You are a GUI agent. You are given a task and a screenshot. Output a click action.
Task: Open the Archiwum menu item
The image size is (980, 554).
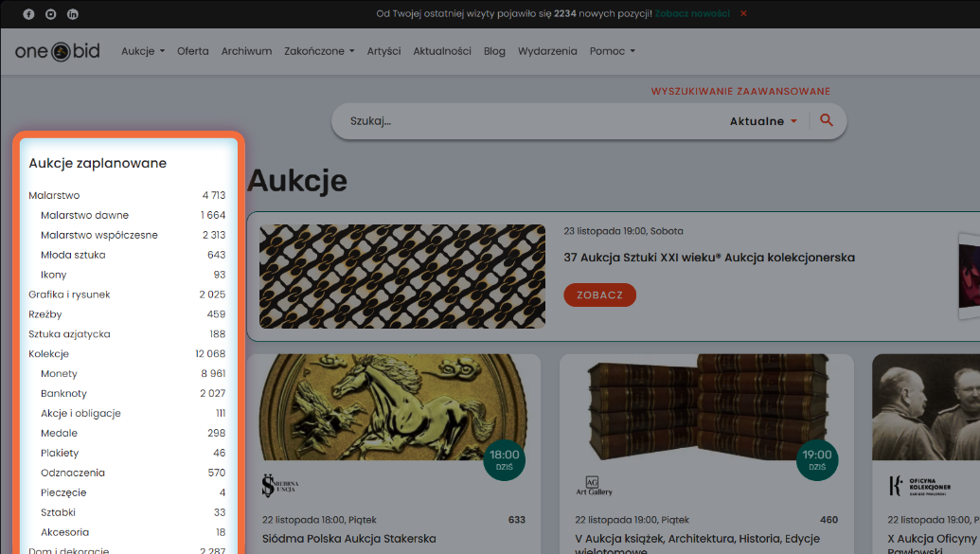246,51
